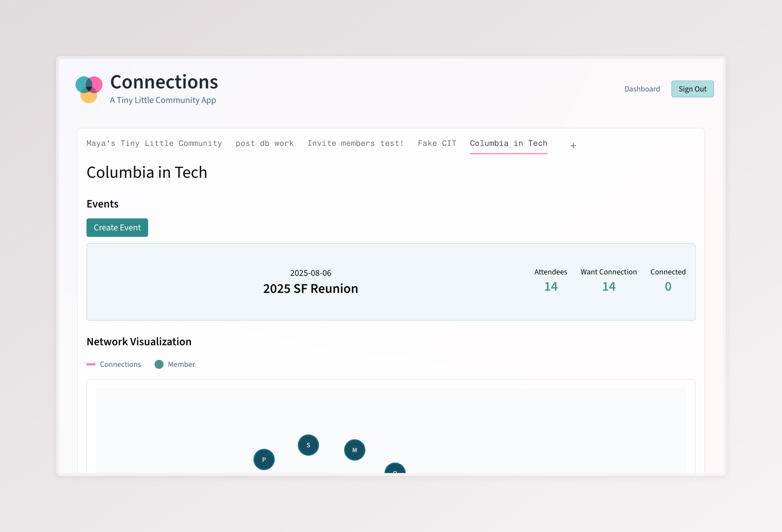Viewport: 782px width, 532px height.
Task: Switch to Fake CIT tab
Action: point(437,143)
